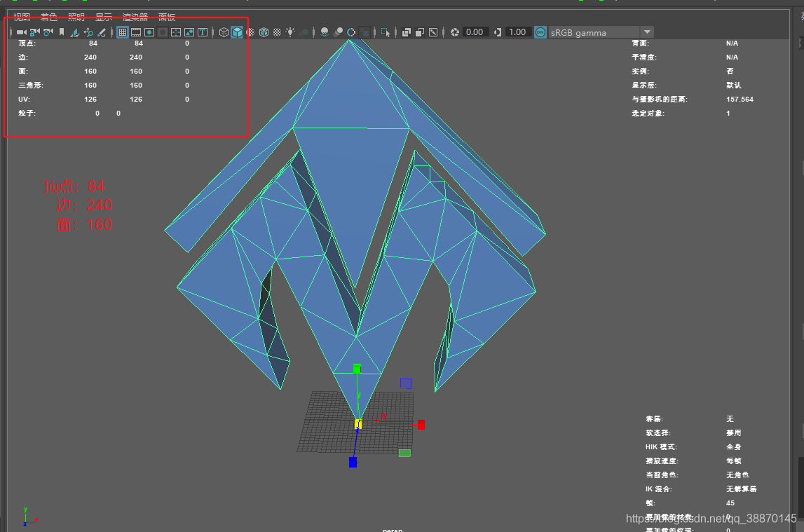Open the 视图 (View) menu
Image resolution: width=804 pixels, height=532 pixels.
[22, 17]
